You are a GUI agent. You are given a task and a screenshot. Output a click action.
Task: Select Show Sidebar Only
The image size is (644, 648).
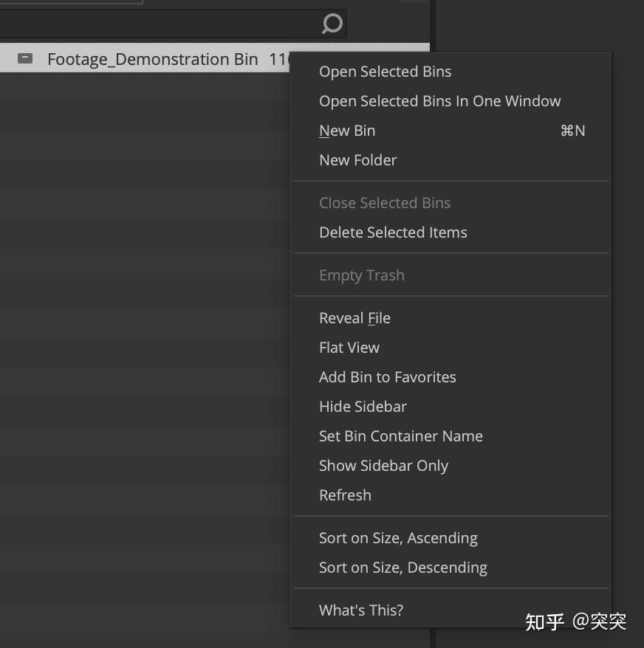tap(383, 466)
